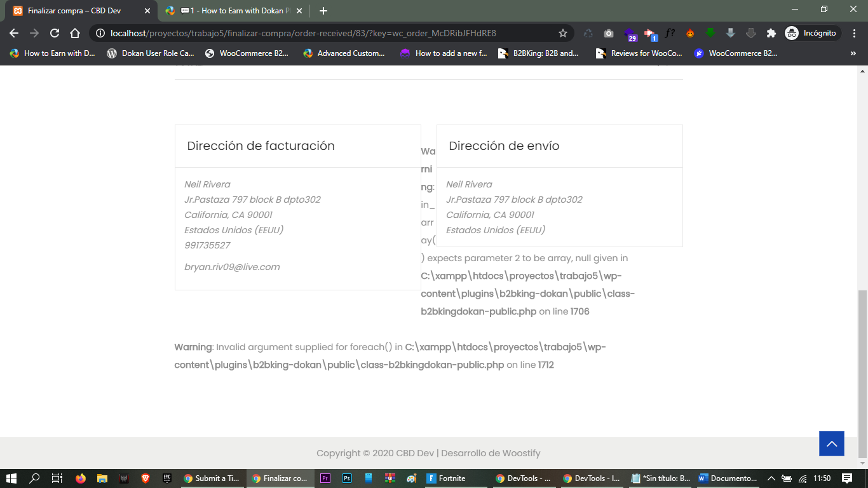This screenshot has height=488, width=868.
Task: Open the 'B2BKing: B2B and...' bookmark
Action: pos(539,53)
